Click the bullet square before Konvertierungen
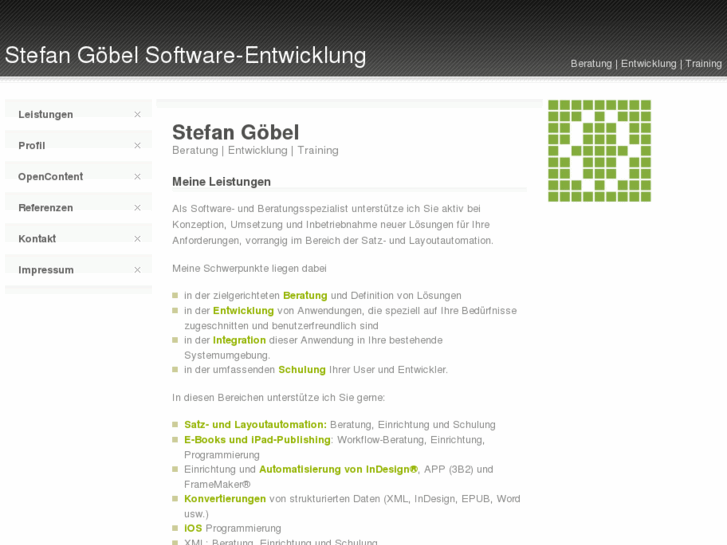The image size is (727, 545). (x=175, y=499)
